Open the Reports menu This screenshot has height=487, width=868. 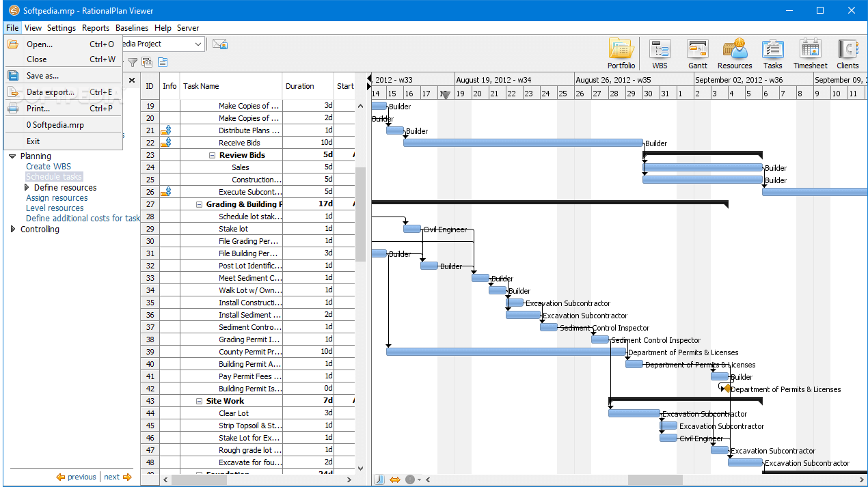(x=96, y=28)
